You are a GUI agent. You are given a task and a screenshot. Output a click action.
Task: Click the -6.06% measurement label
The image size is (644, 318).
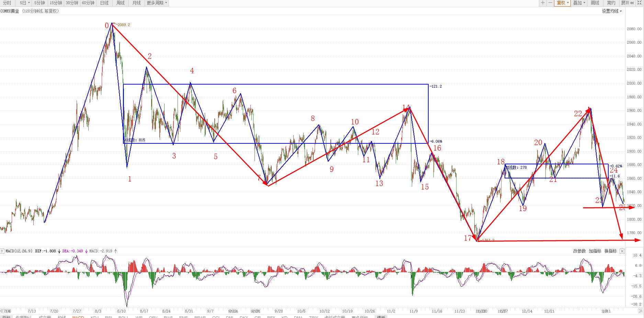pos(436,141)
